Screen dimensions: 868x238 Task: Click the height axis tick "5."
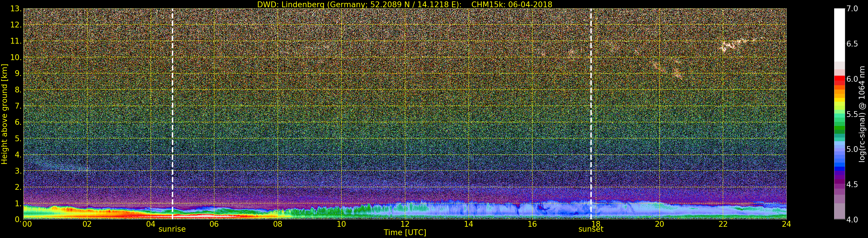click(x=18, y=138)
